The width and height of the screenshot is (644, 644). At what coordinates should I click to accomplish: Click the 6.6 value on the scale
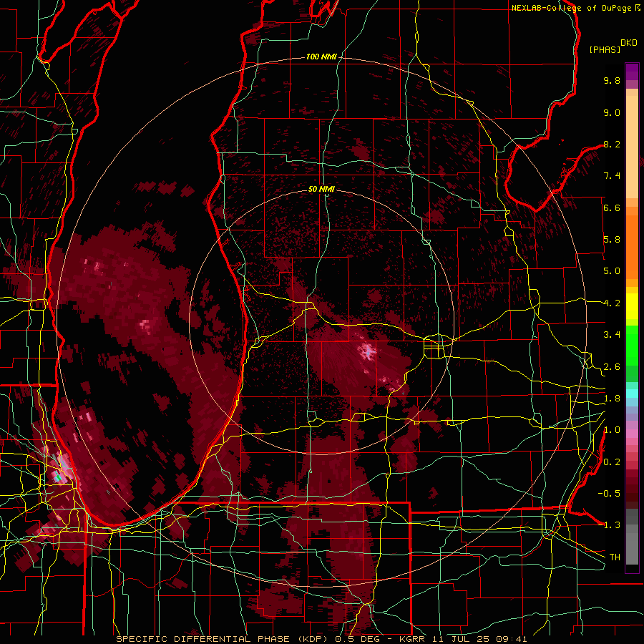[x=612, y=208]
